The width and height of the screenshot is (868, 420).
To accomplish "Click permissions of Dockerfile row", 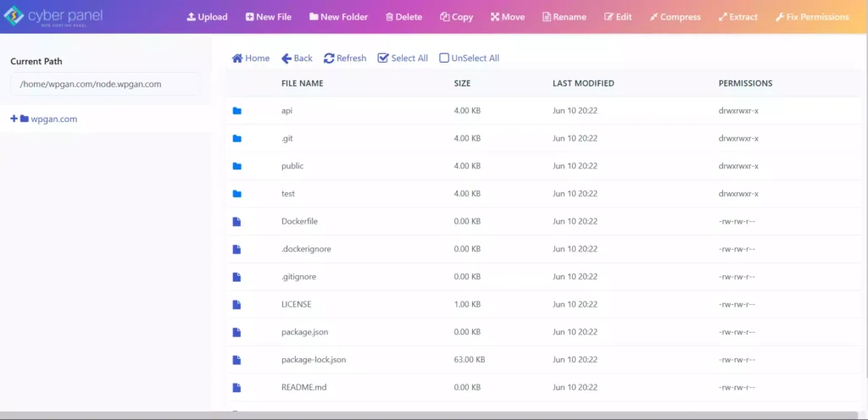I will click(x=737, y=222).
